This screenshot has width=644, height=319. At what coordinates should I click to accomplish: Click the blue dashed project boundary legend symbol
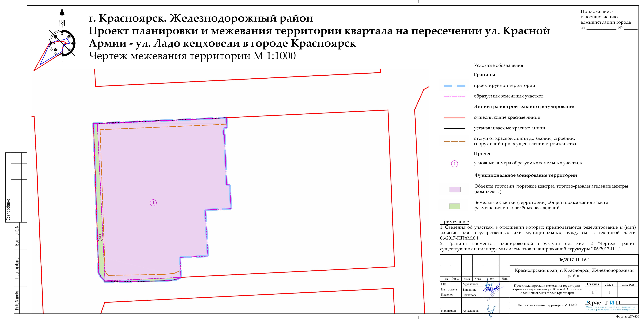(454, 86)
